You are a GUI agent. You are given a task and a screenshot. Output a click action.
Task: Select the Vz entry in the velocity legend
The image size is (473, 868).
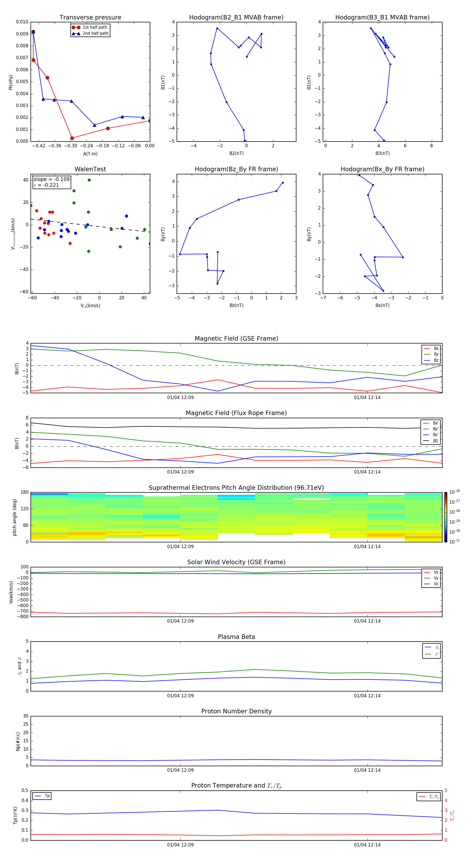click(x=431, y=584)
